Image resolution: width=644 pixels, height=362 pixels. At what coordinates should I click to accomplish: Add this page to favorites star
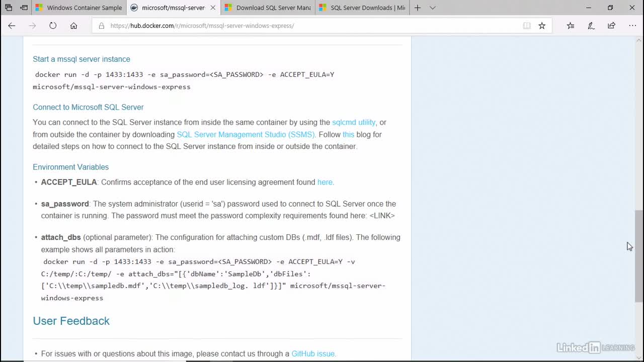542,26
